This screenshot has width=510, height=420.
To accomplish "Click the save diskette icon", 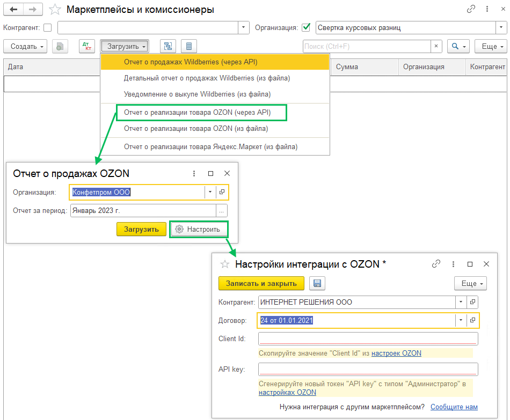I will click(x=316, y=283).
